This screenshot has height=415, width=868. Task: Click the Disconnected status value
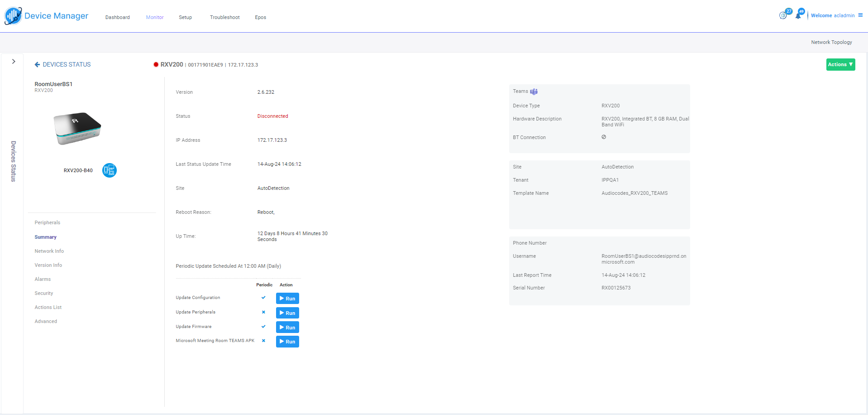pyautogui.click(x=273, y=116)
